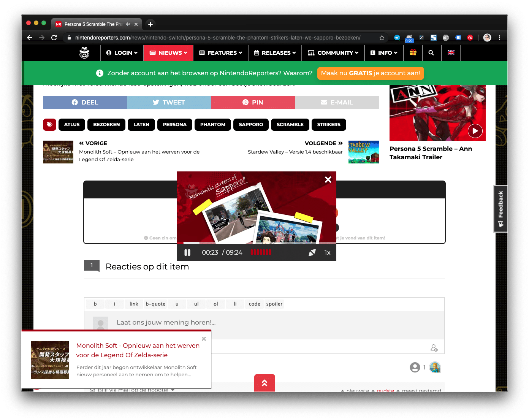Open the COMMUNITY dropdown
Screen dimensions: 529x420
333,53
